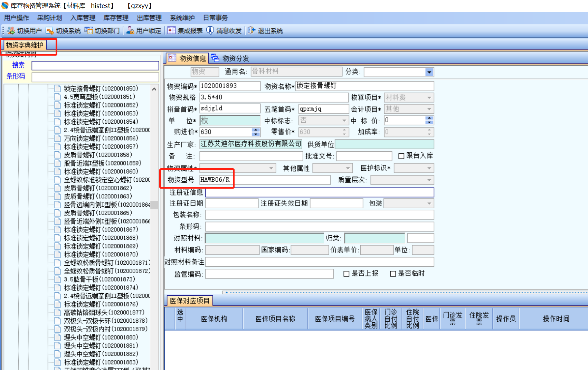Image resolution: width=588 pixels, height=370 pixels.
Task: Click the 医保项目名称 column header
Action: pyautogui.click(x=275, y=319)
